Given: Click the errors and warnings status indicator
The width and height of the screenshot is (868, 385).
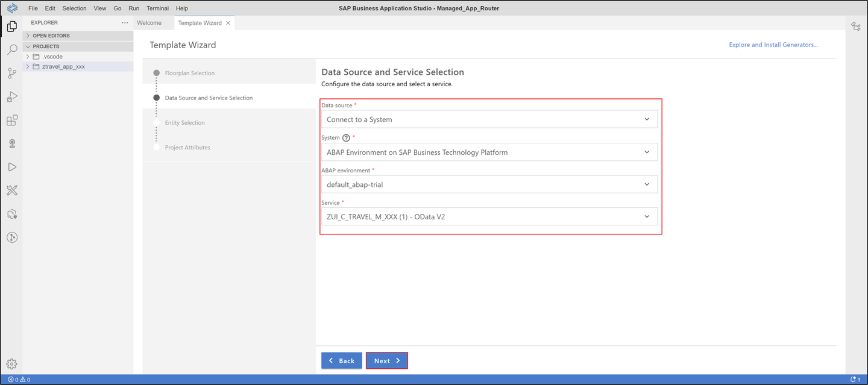Looking at the screenshot, I should tap(19, 380).
